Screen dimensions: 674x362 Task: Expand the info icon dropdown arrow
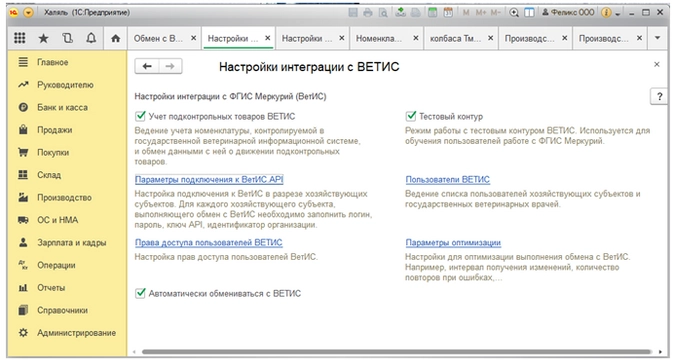click(618, 13)
